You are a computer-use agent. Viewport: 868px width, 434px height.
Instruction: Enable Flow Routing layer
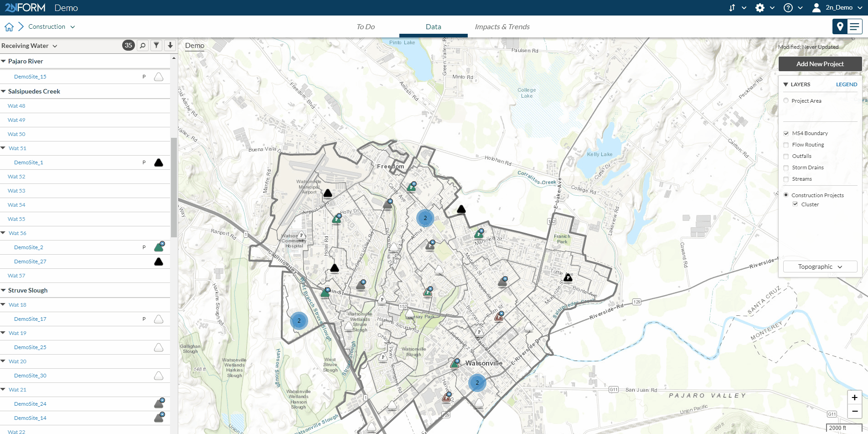(x=786, y=145)
